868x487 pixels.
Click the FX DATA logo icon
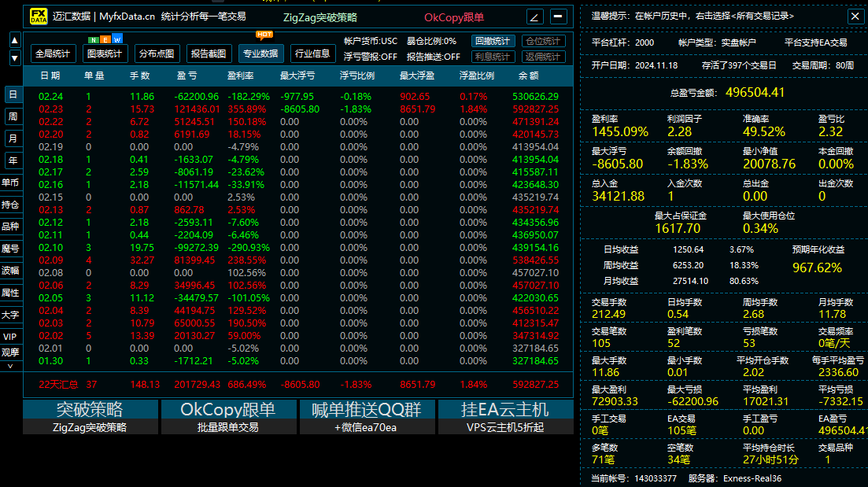[x=39, y=17]
